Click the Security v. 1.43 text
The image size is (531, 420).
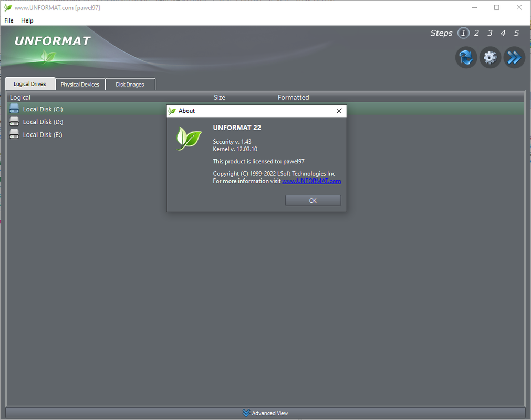click(232, 141)
